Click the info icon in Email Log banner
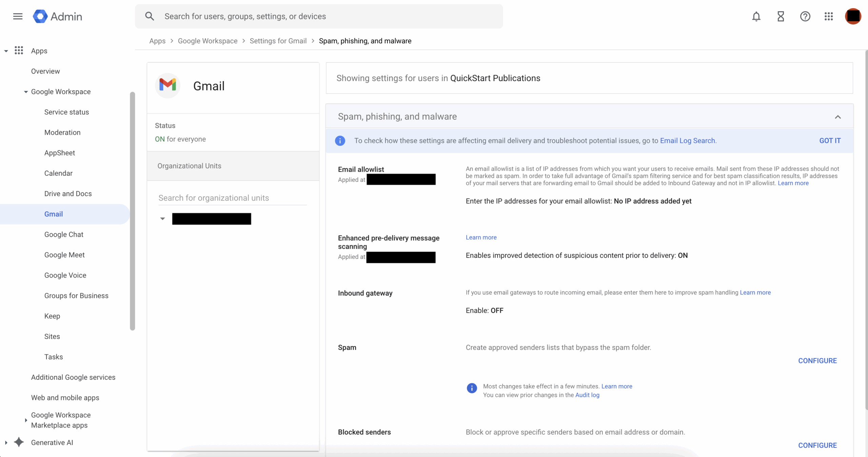 point(340,140)
